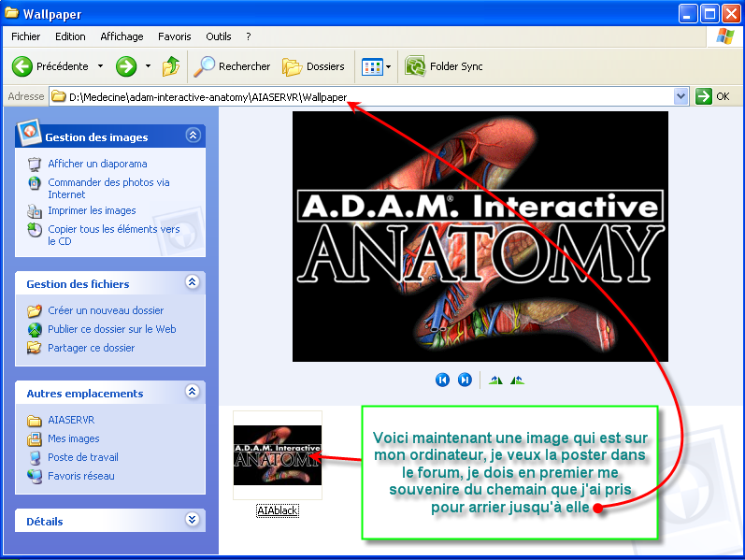
Task: Rotate the image counterclockwise
Action: click(x=517, y=380)
